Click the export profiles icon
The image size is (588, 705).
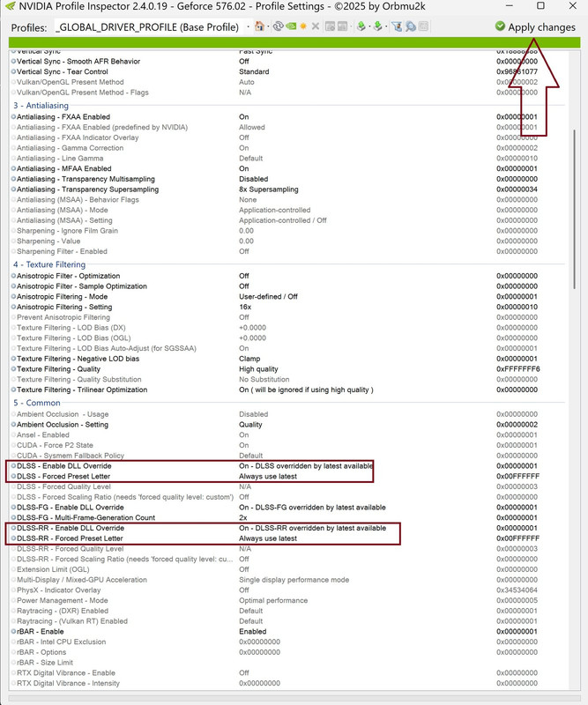(361, 26)
